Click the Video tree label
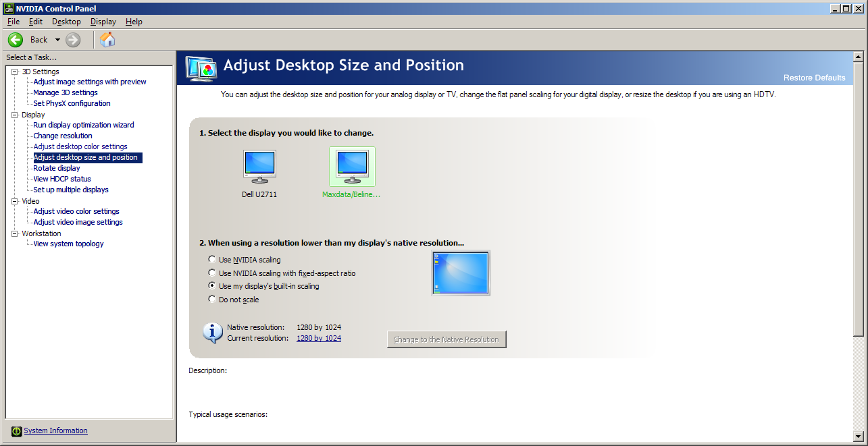 pos(30,201)
